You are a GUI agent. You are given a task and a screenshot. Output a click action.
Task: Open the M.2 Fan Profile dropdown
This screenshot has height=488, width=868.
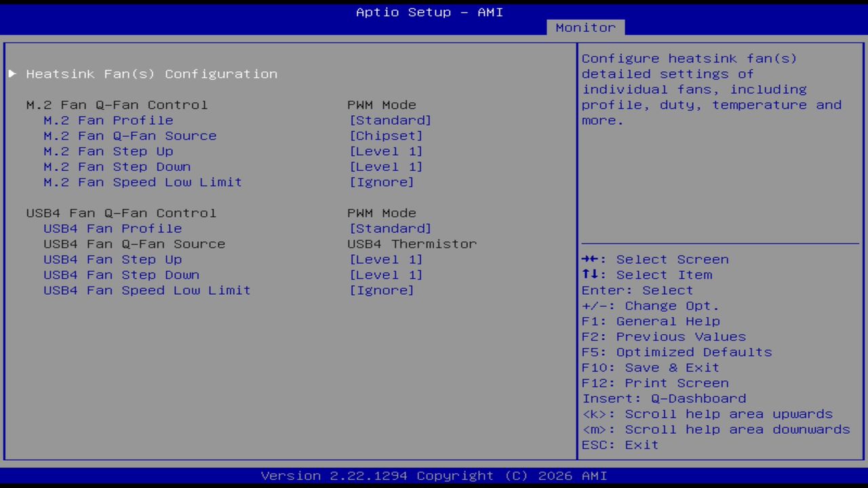pos(391,120)
